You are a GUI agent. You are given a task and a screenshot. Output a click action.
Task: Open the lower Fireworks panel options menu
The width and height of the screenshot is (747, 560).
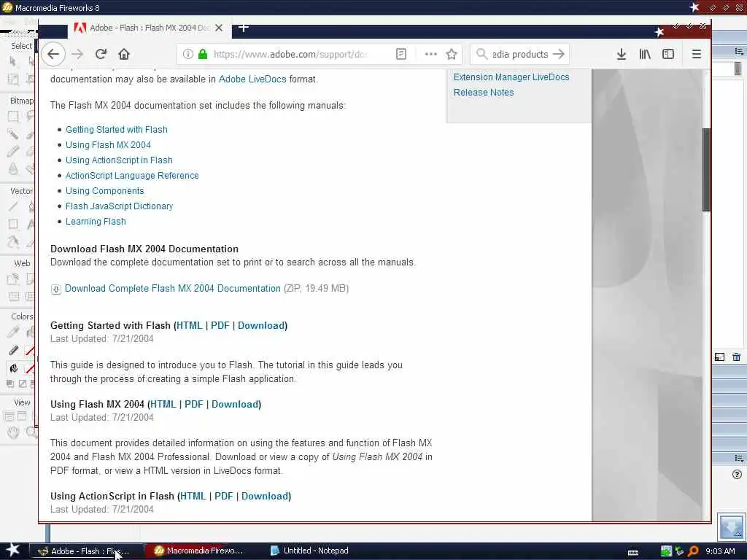pos(738,458)
